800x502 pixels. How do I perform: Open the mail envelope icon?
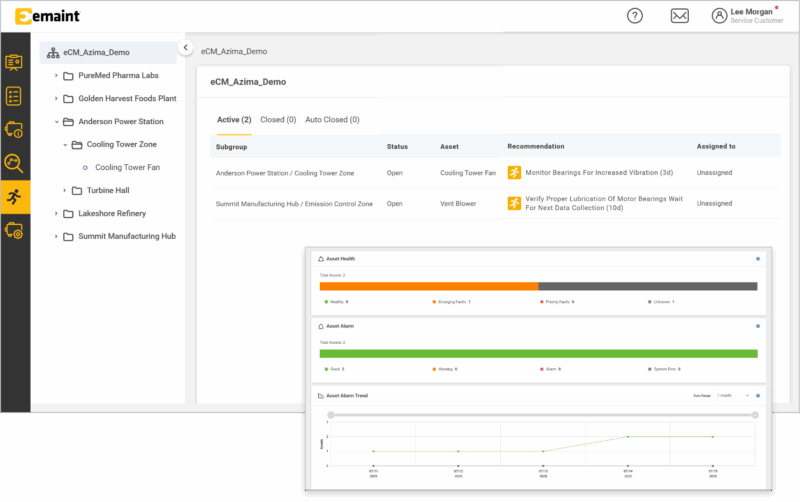click(679, 15)
